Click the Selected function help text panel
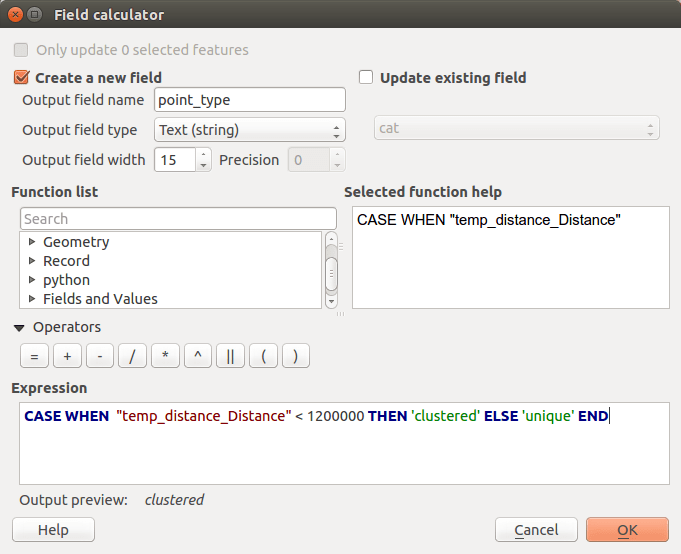Image resolution: width=681 pixels, height=554 pixels. coord(511,257)
